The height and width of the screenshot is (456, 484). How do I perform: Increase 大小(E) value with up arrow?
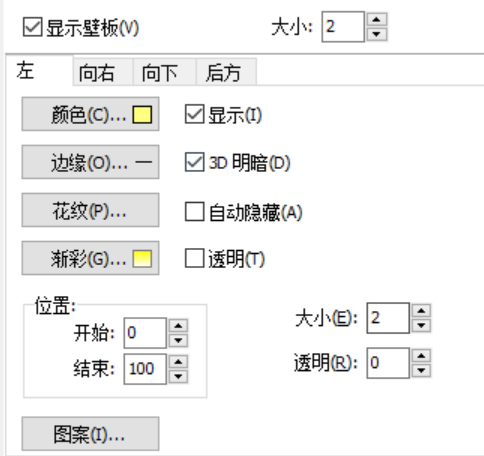pos(421,311)
